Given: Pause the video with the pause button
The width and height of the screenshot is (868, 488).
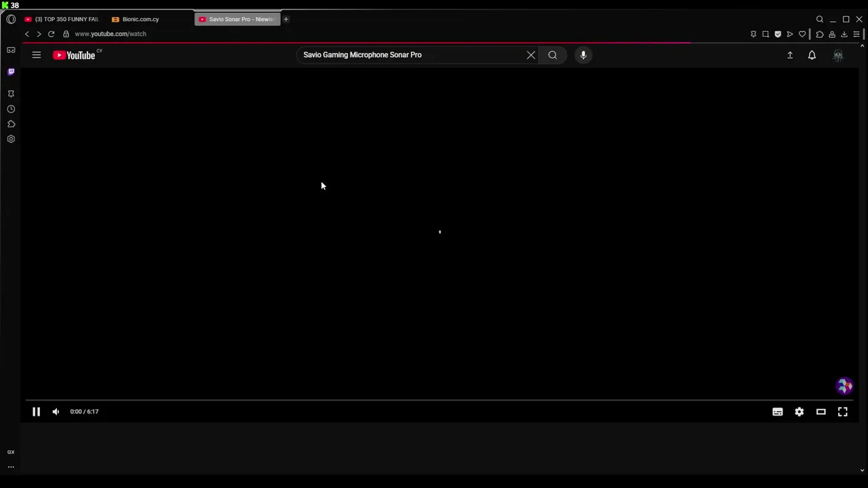Looking at the screenshot, I should coord(37,411).
